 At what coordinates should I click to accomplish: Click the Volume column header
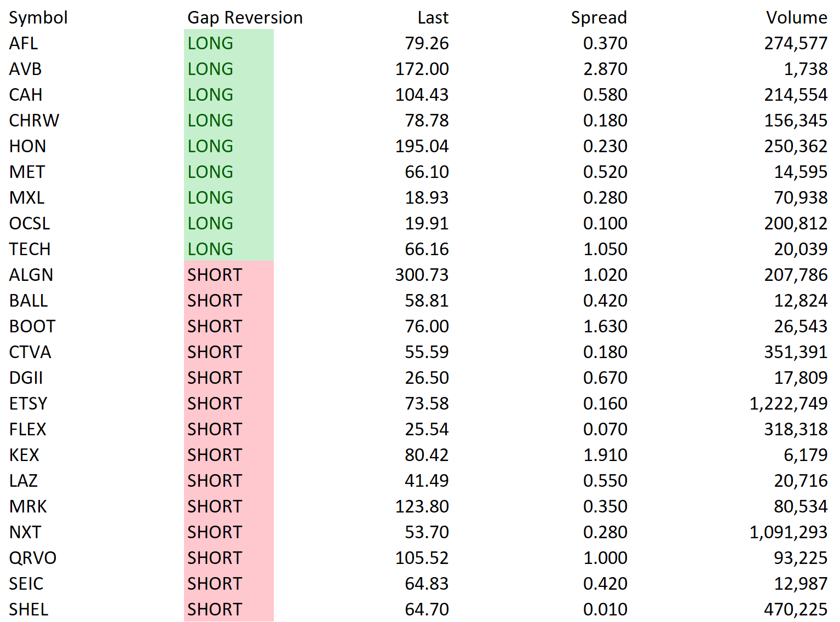796,18
